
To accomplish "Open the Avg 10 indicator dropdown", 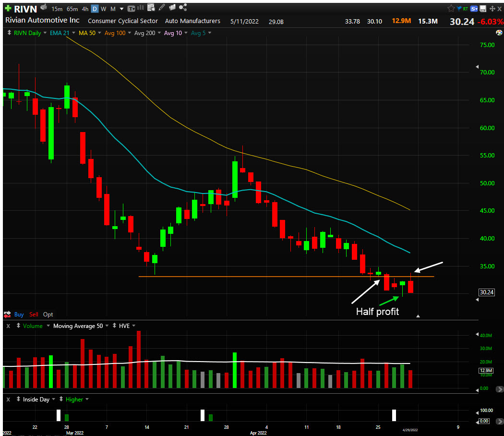I will pos(186,33).
